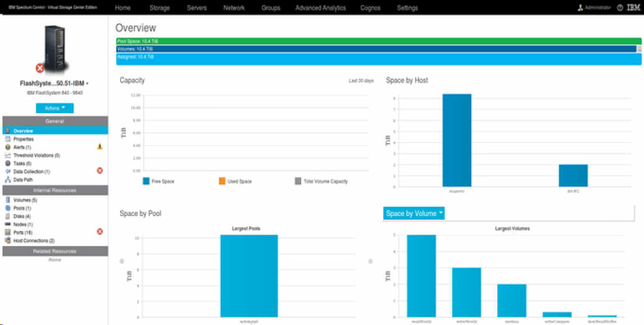Click the bar in Largest Pools chart
The image size is (644, 325).
249,276
